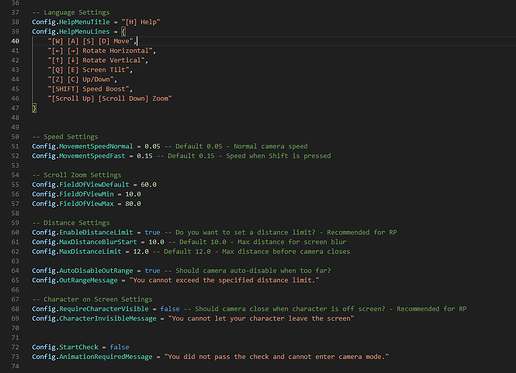Click the "[Z] [C] Up/Down" string
The image size is (516, 373).
tap(81, 79)
